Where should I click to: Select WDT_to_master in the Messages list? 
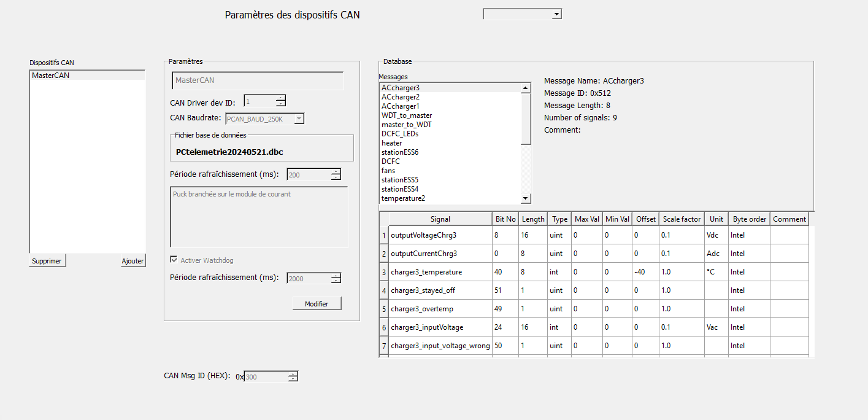click(x=407, y=115)
